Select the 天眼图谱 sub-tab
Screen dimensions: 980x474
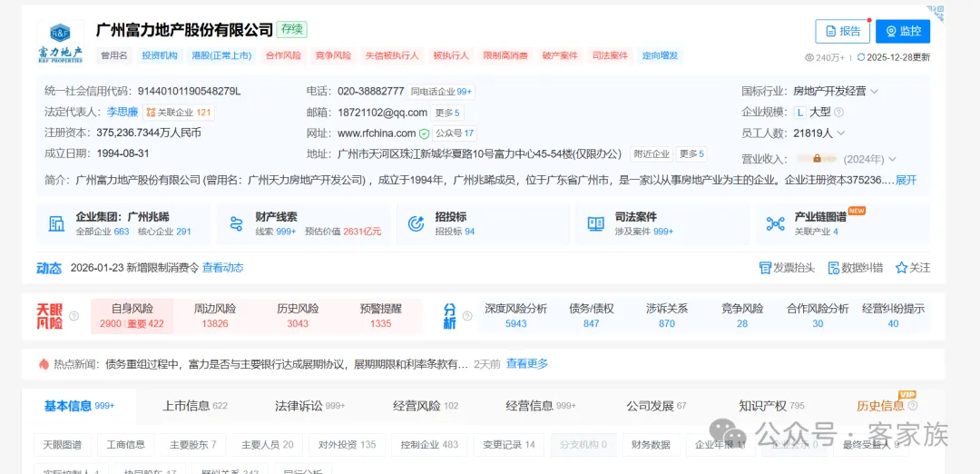click(x=62, y=445)
